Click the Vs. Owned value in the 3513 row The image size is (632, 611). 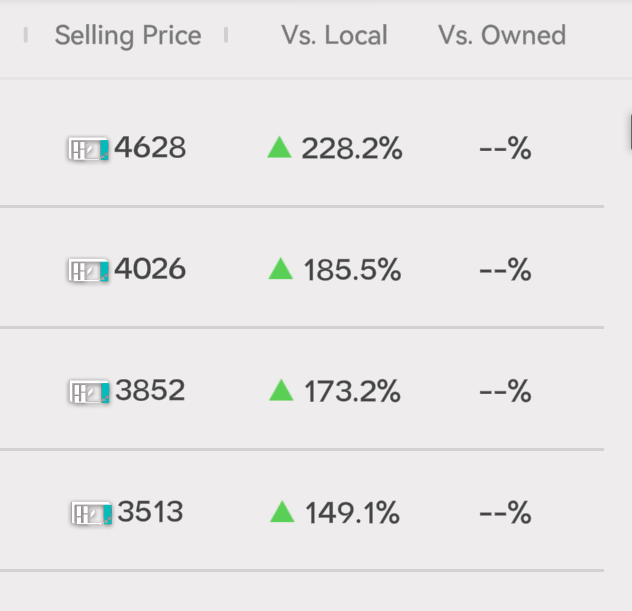coord(505,514)
